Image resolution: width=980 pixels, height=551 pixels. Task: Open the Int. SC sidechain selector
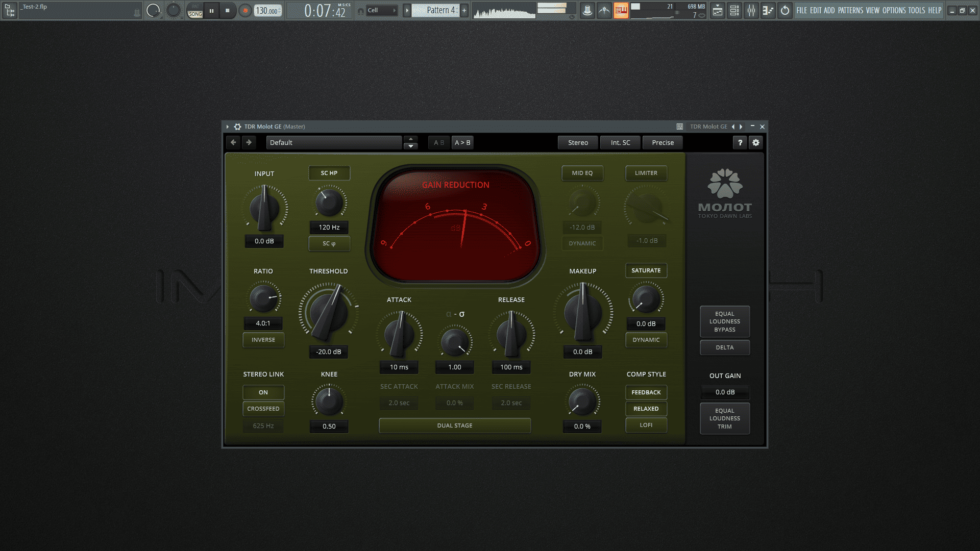coord(621,143)
